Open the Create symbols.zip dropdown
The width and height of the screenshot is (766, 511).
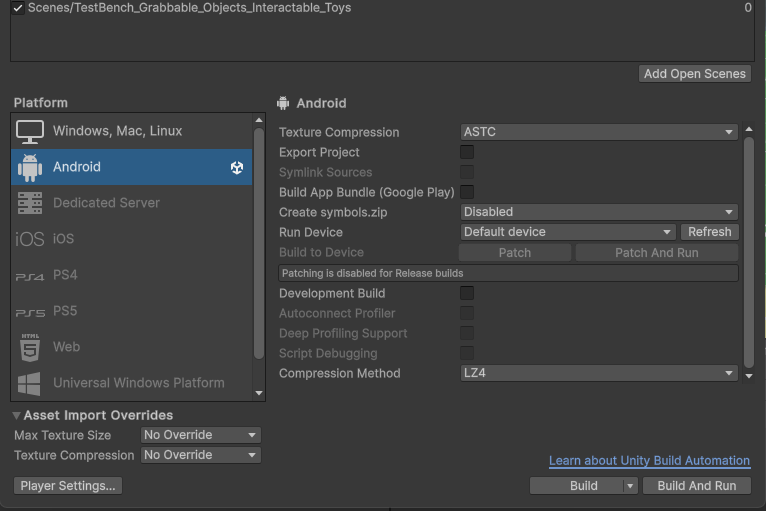[599, 212]
